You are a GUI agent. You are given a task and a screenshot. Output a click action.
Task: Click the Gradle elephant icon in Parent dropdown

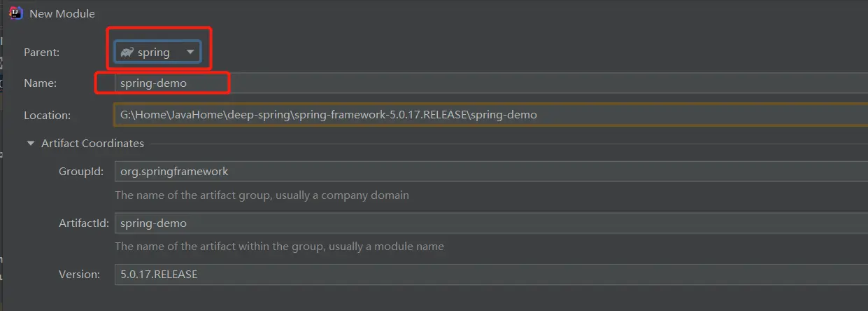click(x=127, y=53)
